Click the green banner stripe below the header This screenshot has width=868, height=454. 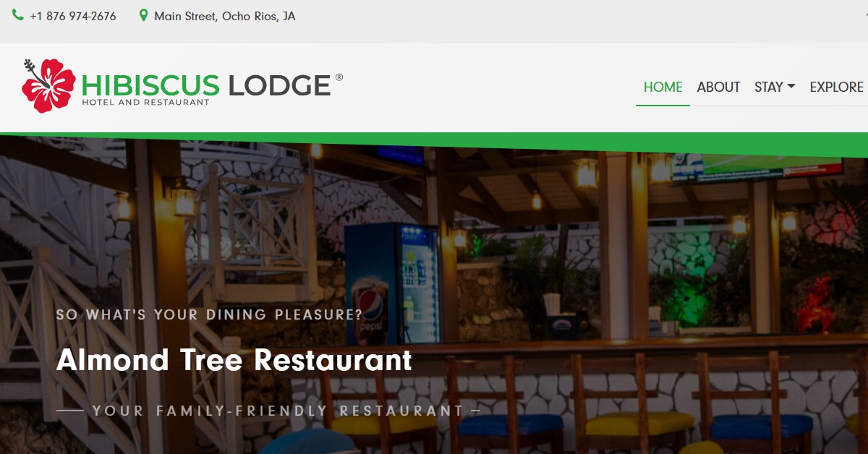(434, 142)
